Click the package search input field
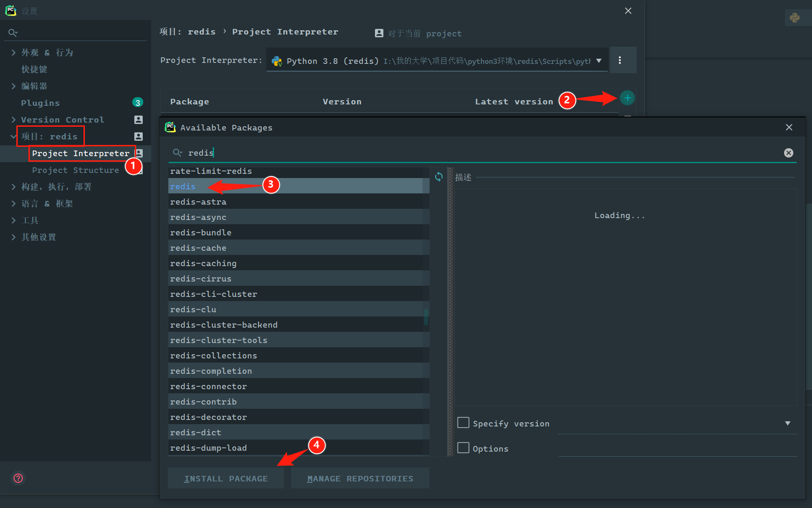 coord(483,153)
